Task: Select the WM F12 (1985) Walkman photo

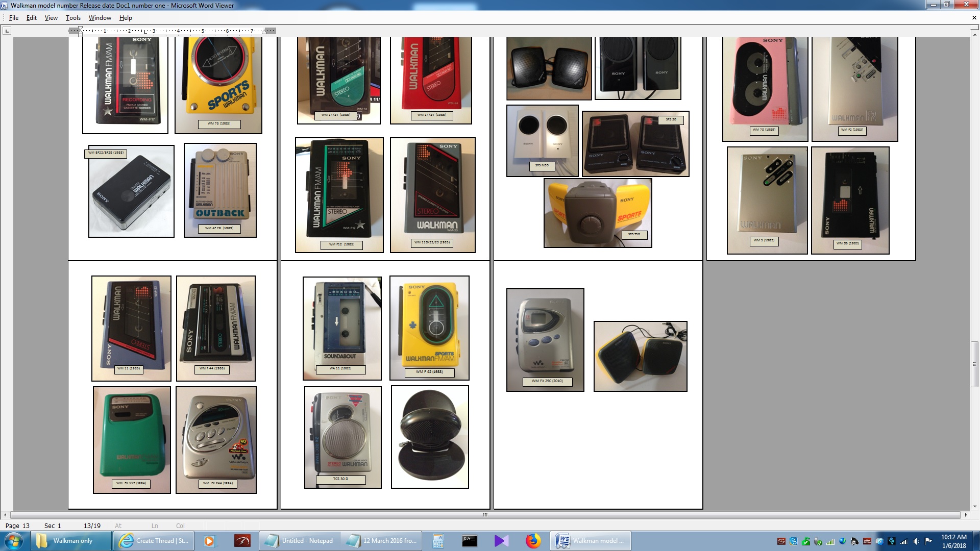Action: (x=339, y=195)
